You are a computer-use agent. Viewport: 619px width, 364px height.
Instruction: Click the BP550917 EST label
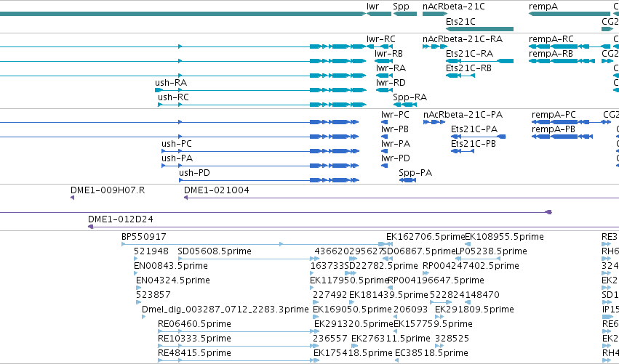click(144, 237)
